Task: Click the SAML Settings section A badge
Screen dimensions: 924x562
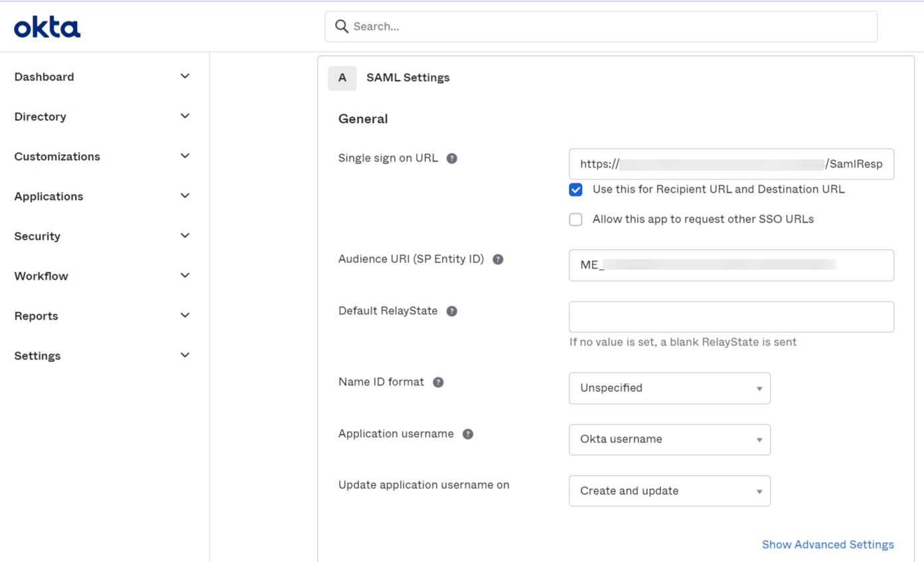Action: click(x=343, y=78)
